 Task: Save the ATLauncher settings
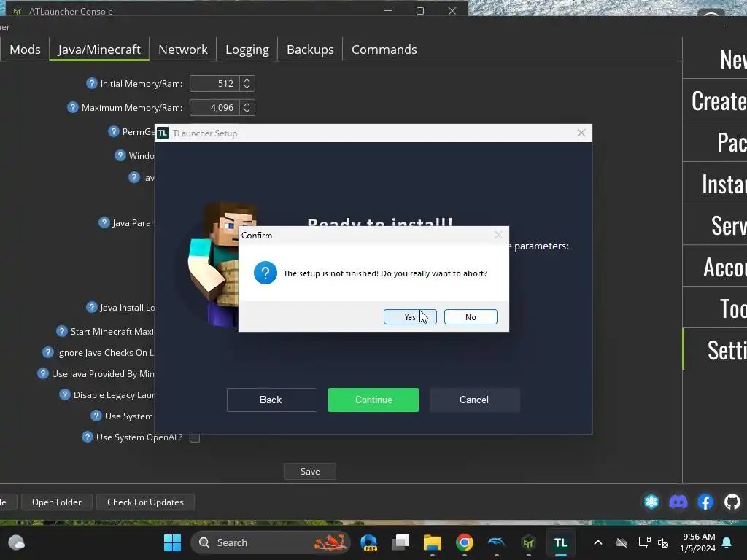[309, 472]
